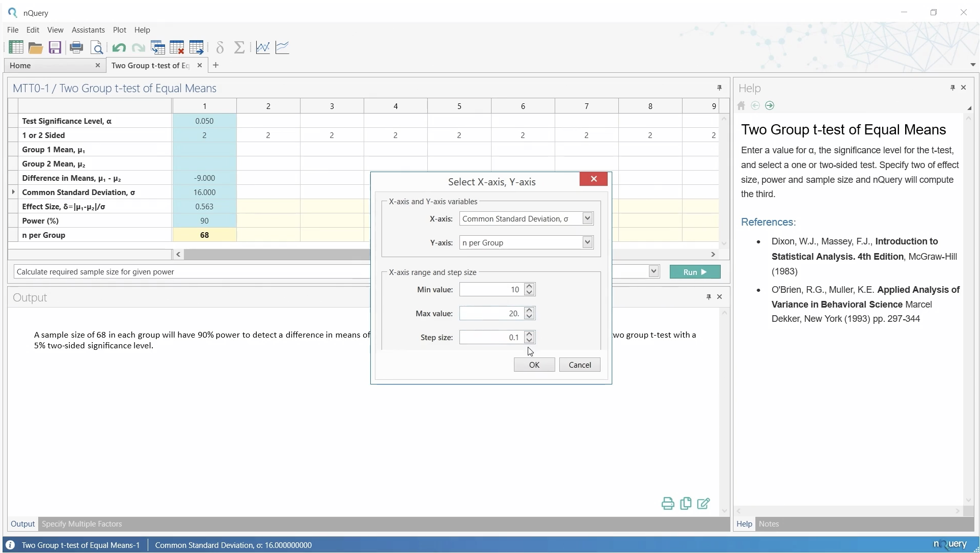This screenshot has width=980, height=553.
Task: Increase the Min value with the up spinner
Action: click(530, 286)
